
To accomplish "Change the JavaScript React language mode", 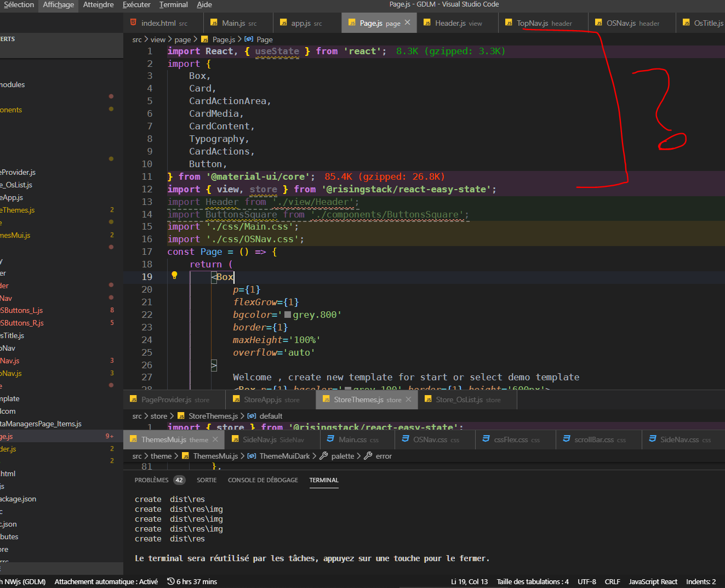I will click(x=653, y=582).
